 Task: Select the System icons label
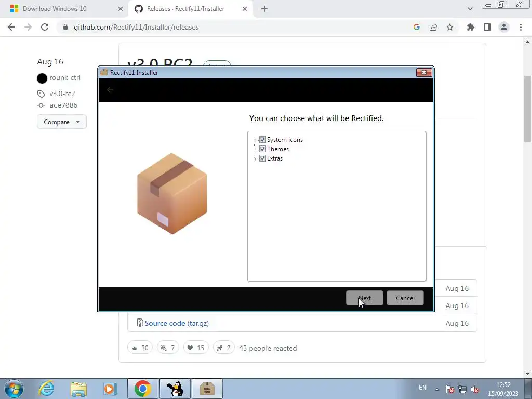pyautogui.click(x=285, y=140)
